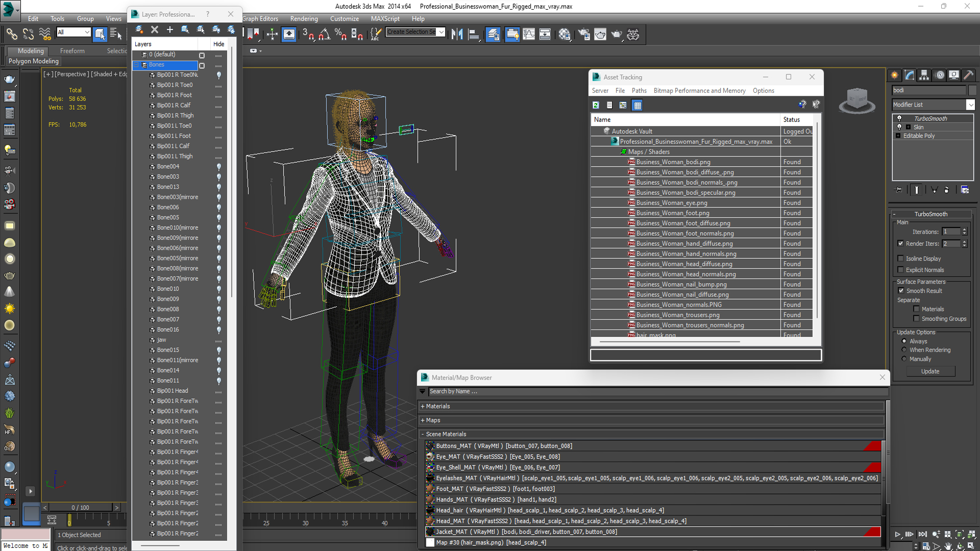The image size is (980, 551).
Task: Open the Material Editor icon
Action: [x=564, y=34]
